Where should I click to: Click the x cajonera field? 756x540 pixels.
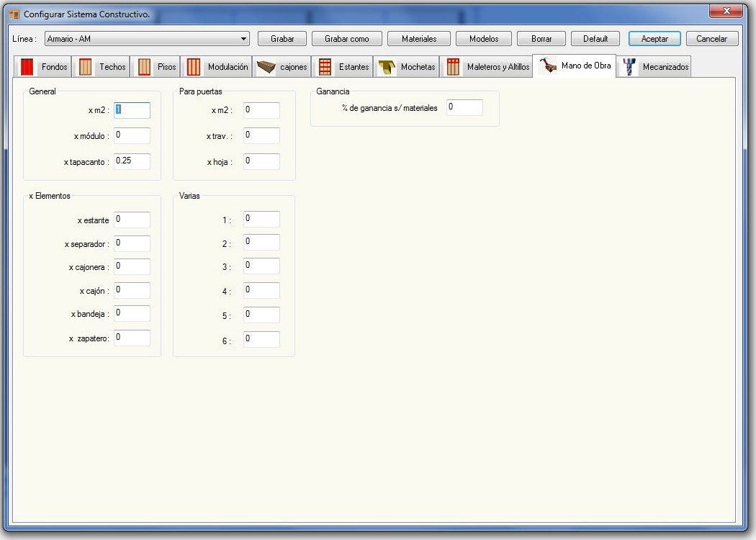[x=132, y=266]
